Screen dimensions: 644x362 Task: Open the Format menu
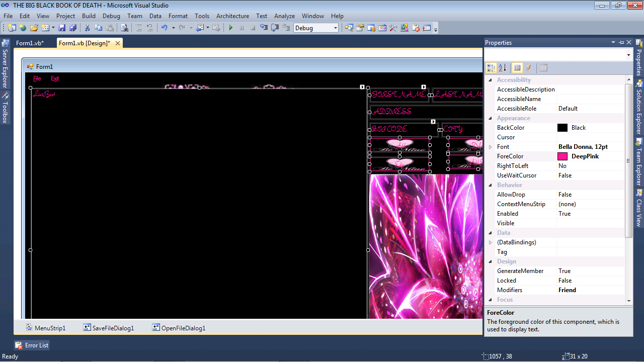[x=178, y=16]
